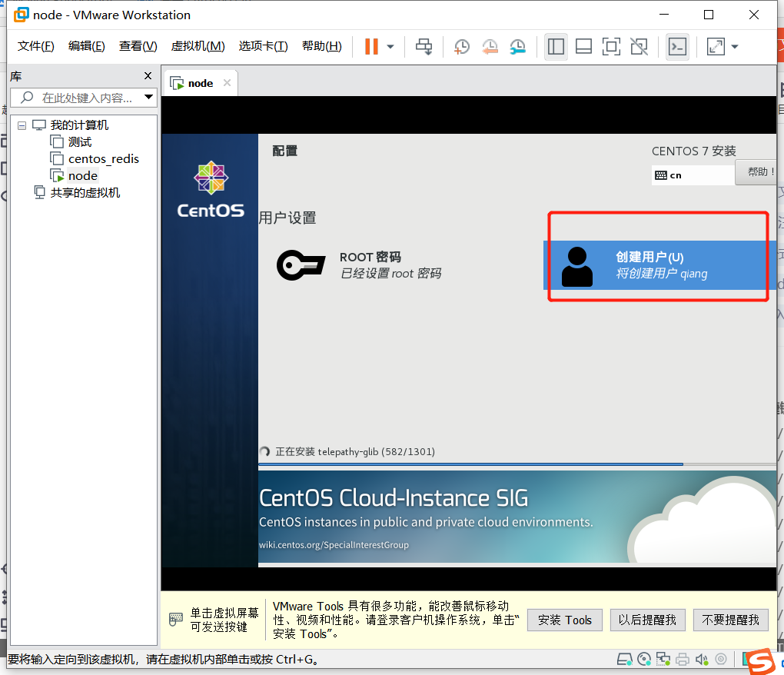The width and height of the screenshot is (784, 675).
Task: Select 共享的虚拟机 in the library
Action: (85, 193)
